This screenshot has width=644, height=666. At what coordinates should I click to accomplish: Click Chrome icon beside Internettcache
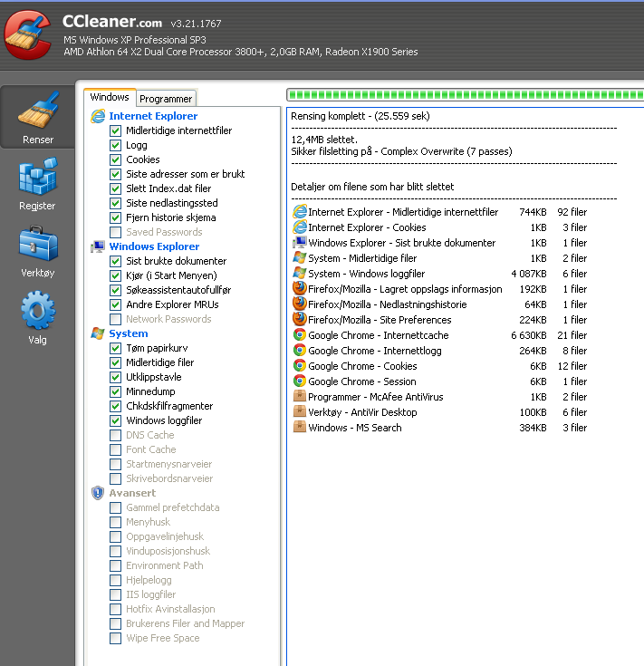click(x=300, y=334)
